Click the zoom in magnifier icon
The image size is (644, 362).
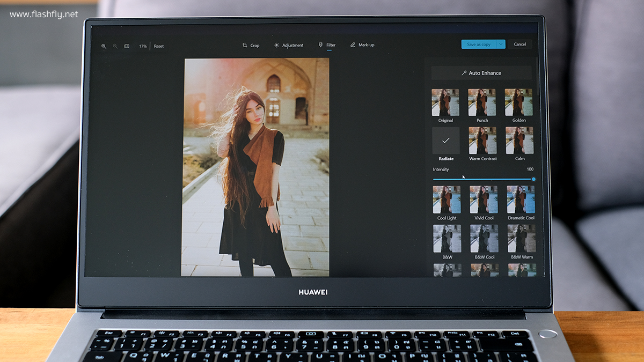[x=104, y=46]
